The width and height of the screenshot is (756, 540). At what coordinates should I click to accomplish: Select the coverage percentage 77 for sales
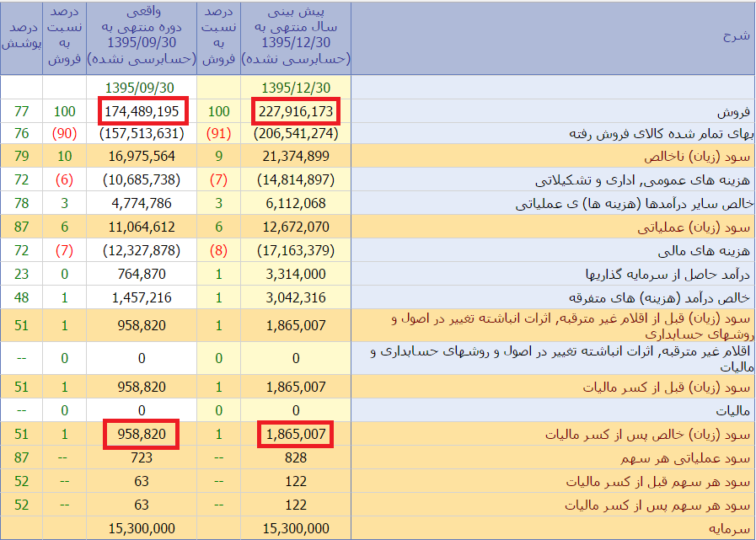click(x=23, y=111)
